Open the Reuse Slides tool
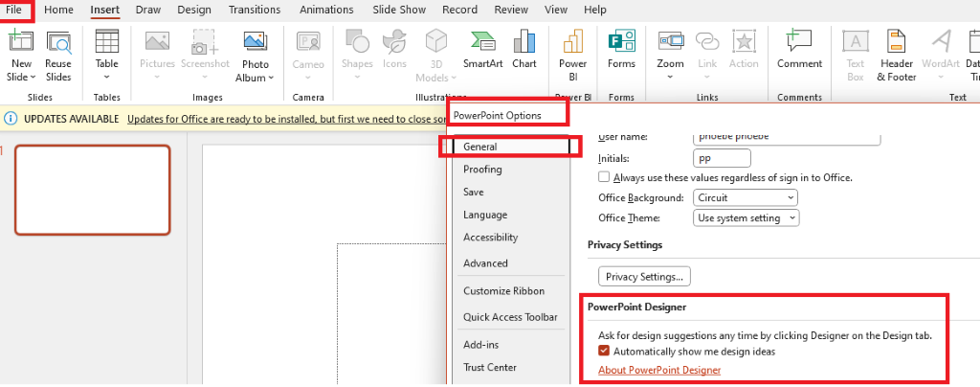The height and width of the screenshot is (387, 980). click(58, 57)
